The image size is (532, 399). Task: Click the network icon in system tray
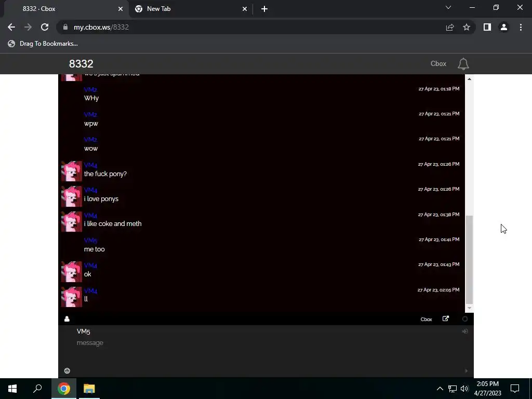(453, 389)
